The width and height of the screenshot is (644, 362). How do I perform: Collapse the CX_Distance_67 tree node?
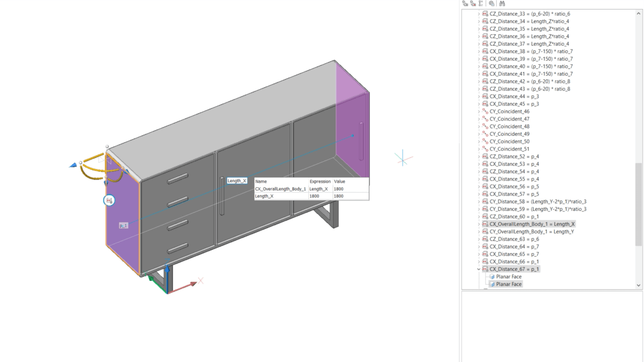[479, 269]
